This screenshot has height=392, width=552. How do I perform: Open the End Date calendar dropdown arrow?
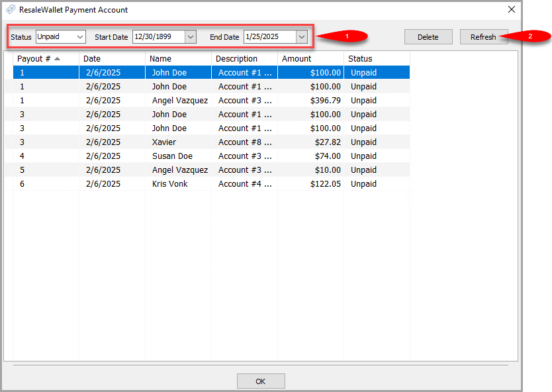point(302,36)
